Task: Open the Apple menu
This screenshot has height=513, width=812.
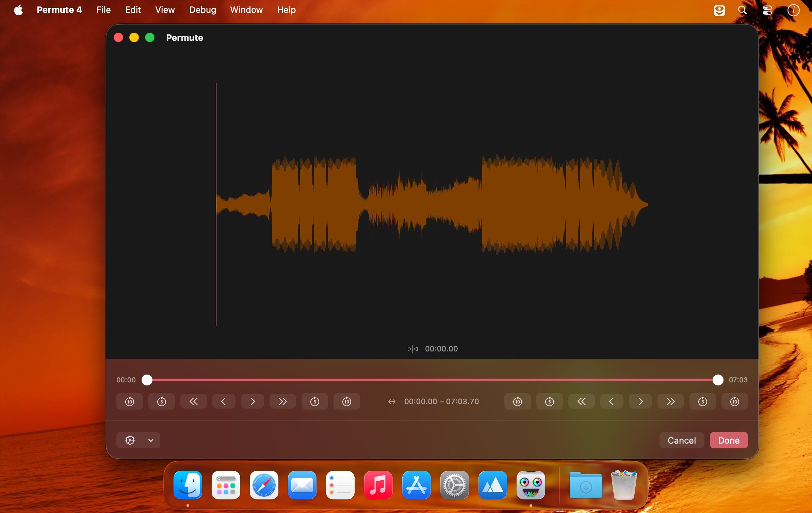Action: point(18,10)
